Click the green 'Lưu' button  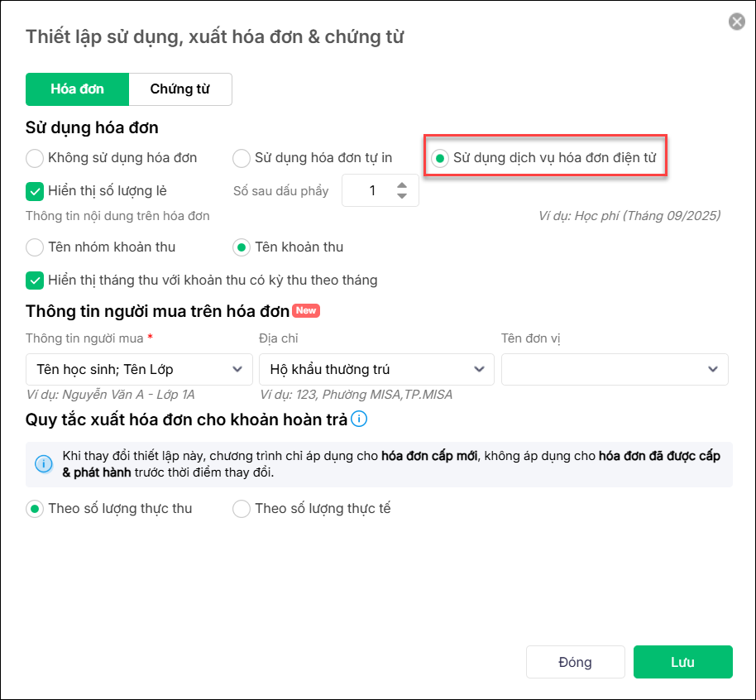[682, 662]
